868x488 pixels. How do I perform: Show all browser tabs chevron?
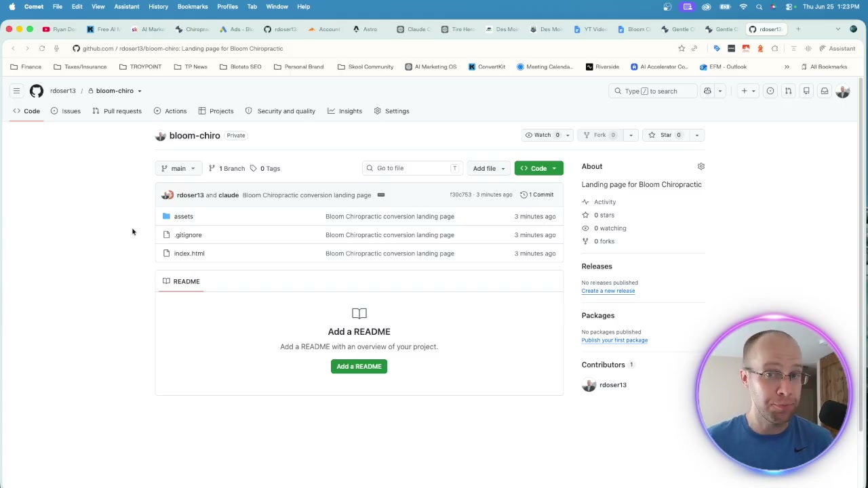click(x=838, y=29)
